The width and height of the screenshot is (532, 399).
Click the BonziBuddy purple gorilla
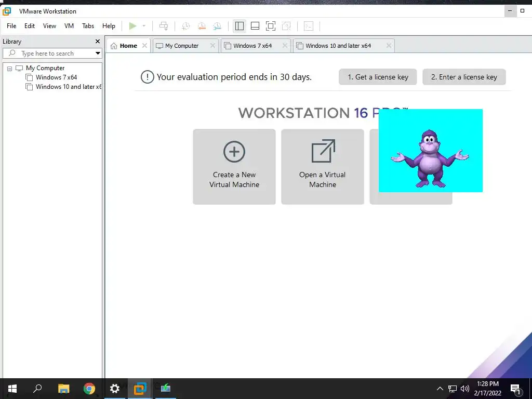pos(430,158)
